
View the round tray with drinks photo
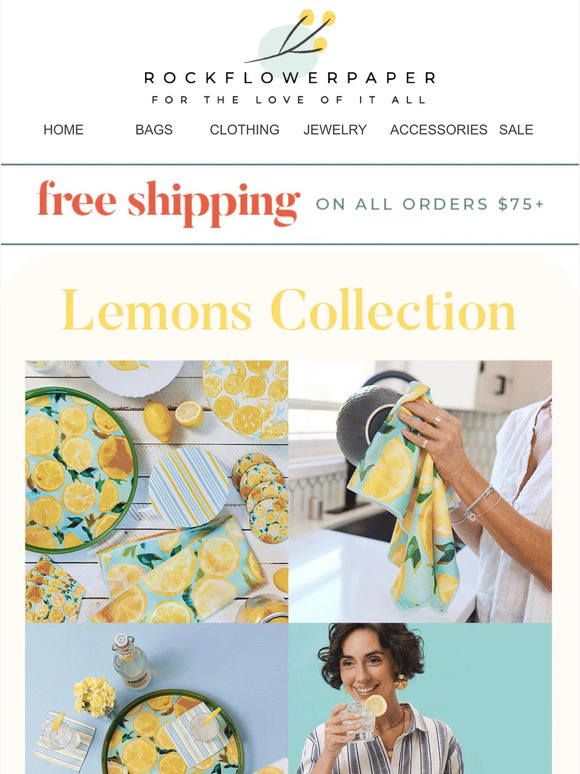click(x=156, y=698)
